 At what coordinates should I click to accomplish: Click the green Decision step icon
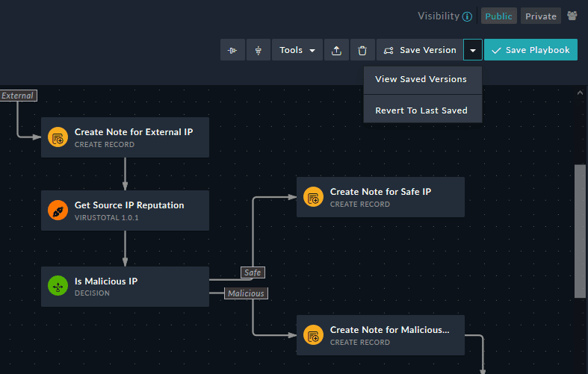tap(58, 287)
